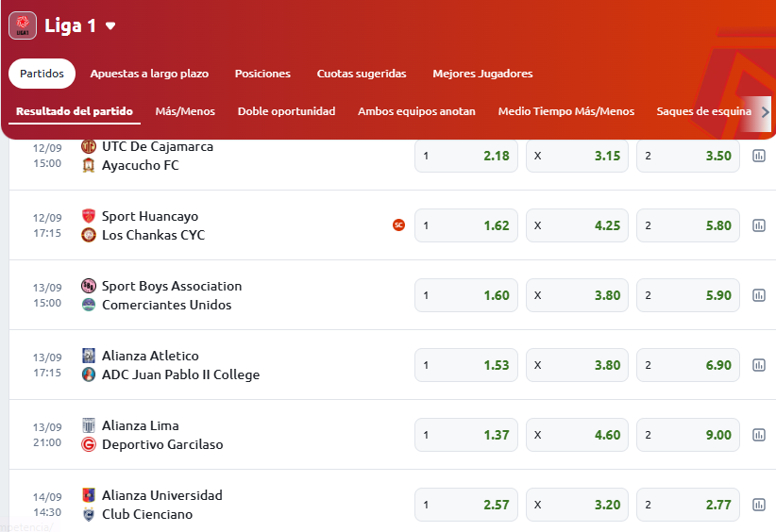Switch to Más/Menos market
The height and width of the screenshot is (532, 776).
click(x=185, y=111)
